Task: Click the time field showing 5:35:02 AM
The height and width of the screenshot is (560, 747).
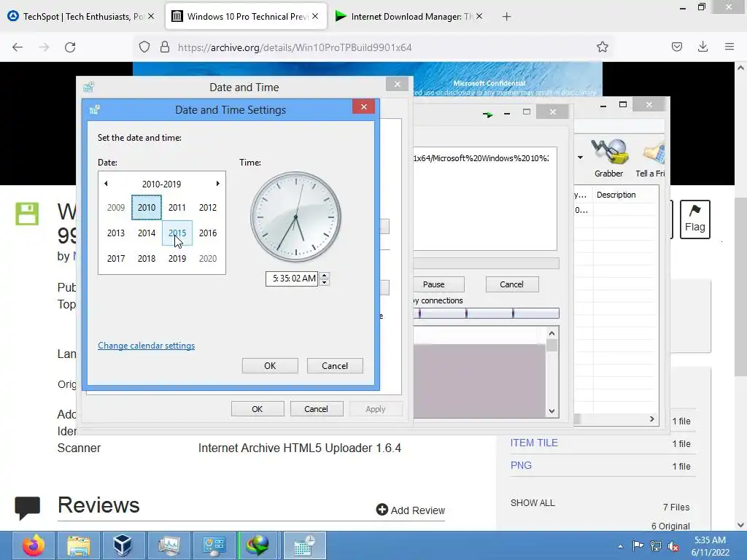Action: (x=292, y=279)
